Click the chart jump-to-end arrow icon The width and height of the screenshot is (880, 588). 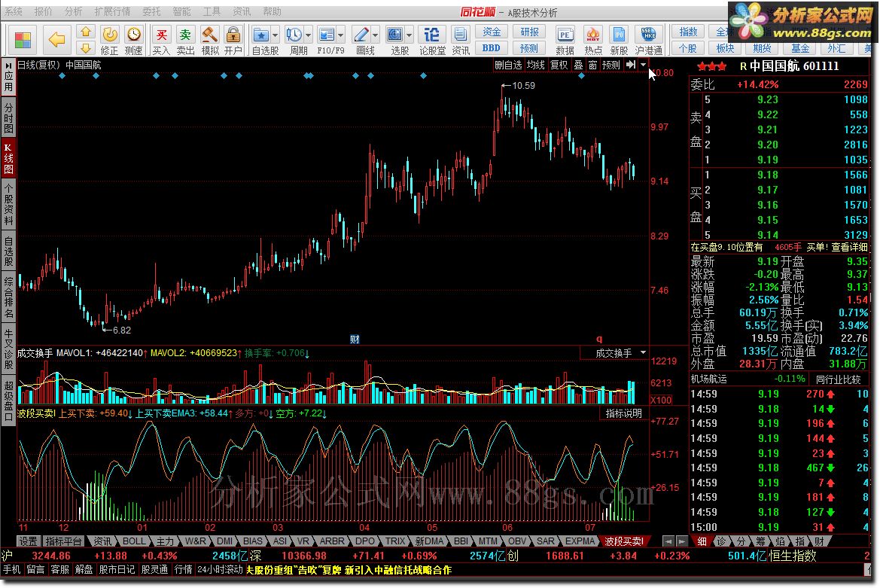(631, 65)
